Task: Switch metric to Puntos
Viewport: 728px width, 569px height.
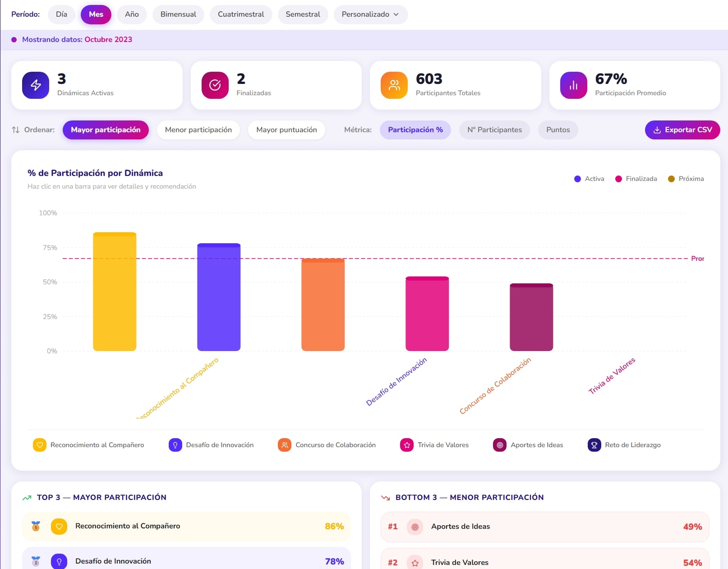Action: click(558, 130)
